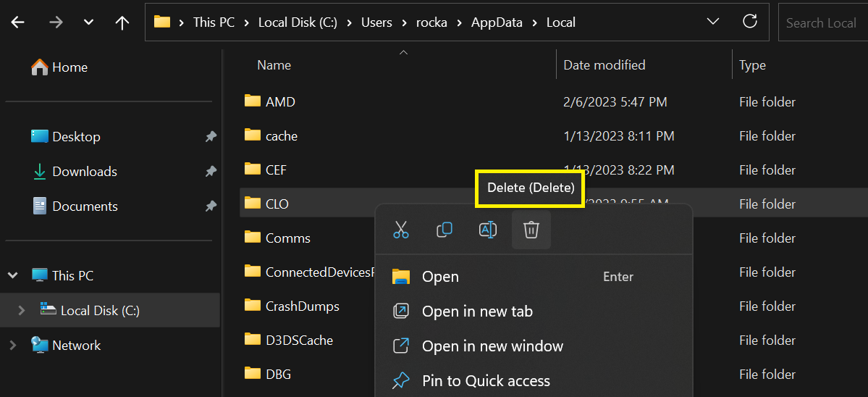The height and width of the screenshot is (397, 868).
Task: Navigate up one folder level
Action: (122, 22)
